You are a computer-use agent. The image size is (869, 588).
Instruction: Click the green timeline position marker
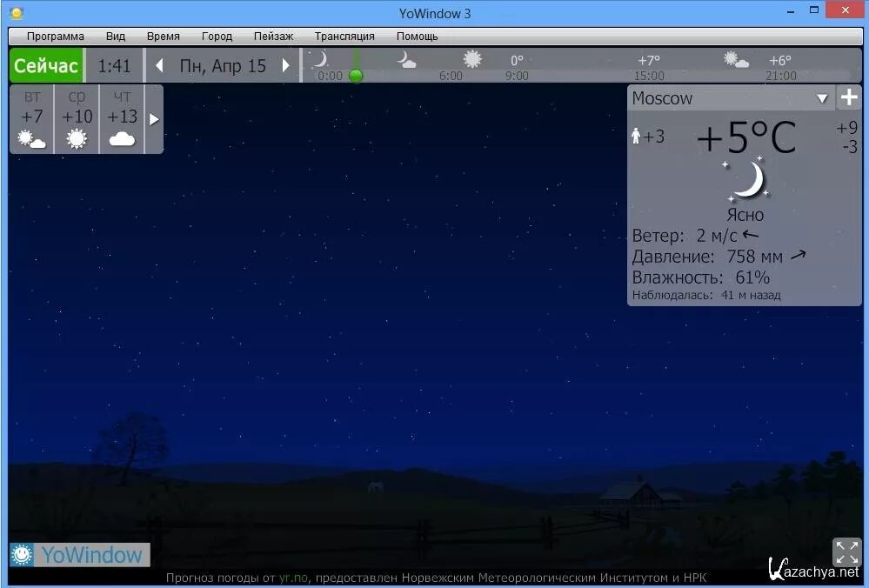356,76
